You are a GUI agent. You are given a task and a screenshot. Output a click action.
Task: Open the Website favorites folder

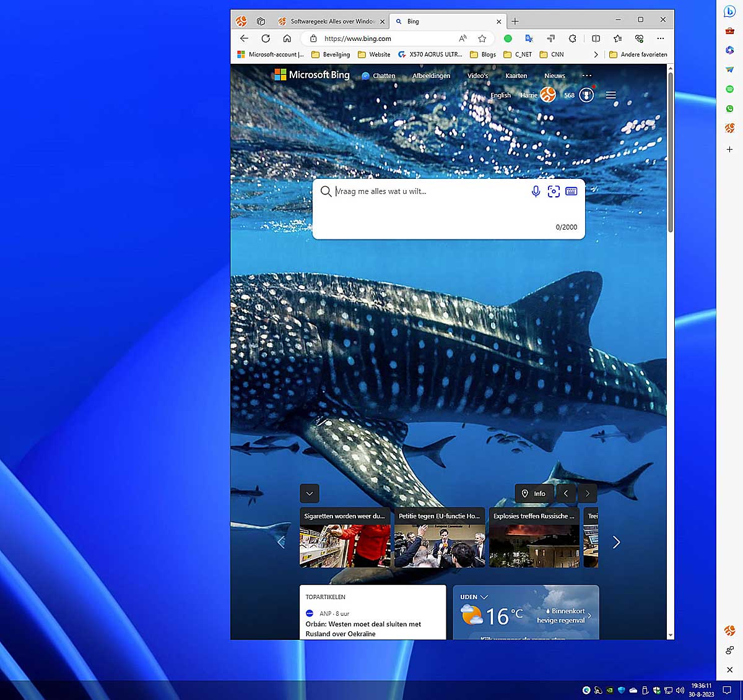374,54
